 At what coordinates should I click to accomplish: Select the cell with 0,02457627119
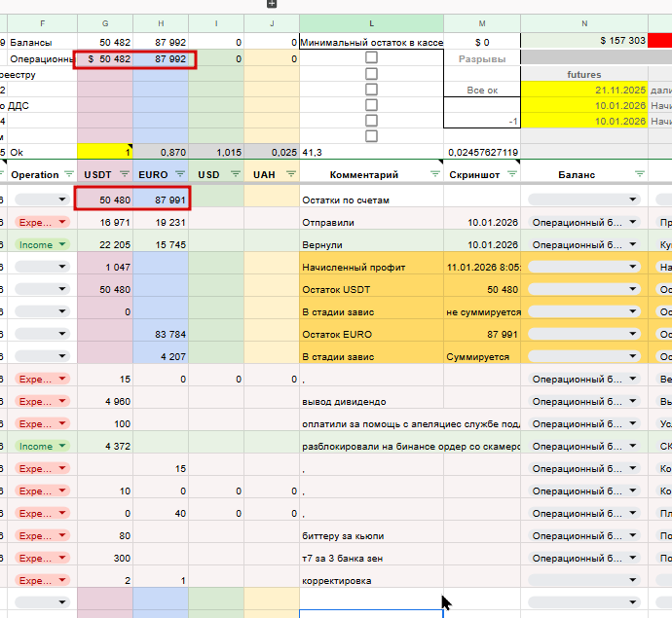pyautogui.click(x=482, y=152)
